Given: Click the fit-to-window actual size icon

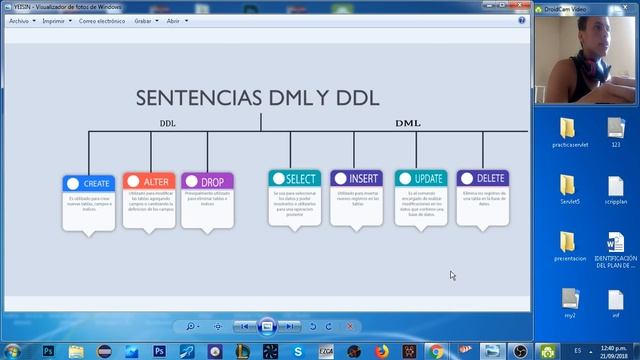Looking at the screenshot, I should pos(218,327).
